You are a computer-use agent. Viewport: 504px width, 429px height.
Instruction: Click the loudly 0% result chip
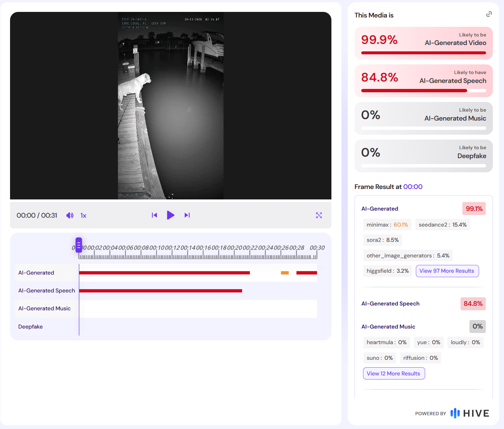coord(465,342)
